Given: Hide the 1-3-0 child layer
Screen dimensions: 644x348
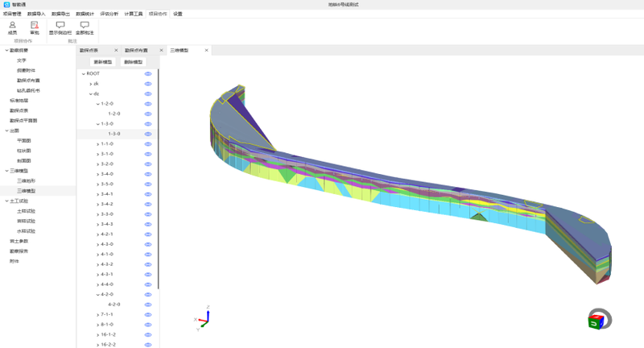Looking at the screenshot, I should pyautogui.click(x=148, y=134).
